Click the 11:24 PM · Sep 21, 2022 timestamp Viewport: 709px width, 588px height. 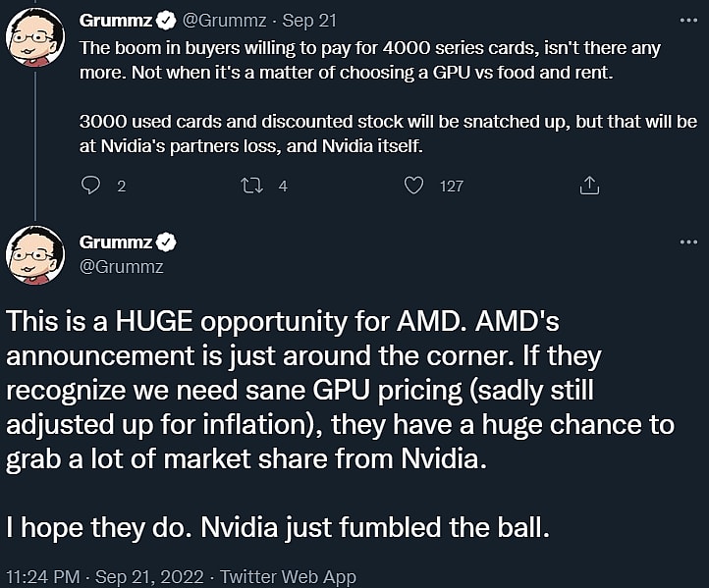104,576
